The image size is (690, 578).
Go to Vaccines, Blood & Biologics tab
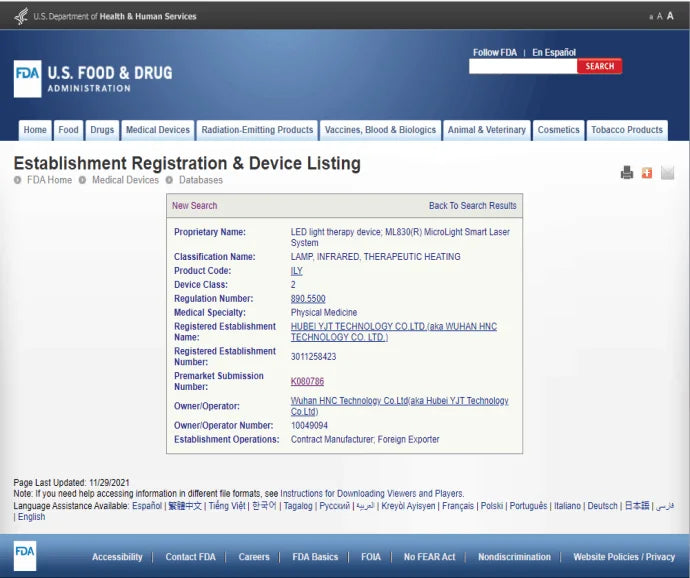pyautogui.click(x=380, y=130)
